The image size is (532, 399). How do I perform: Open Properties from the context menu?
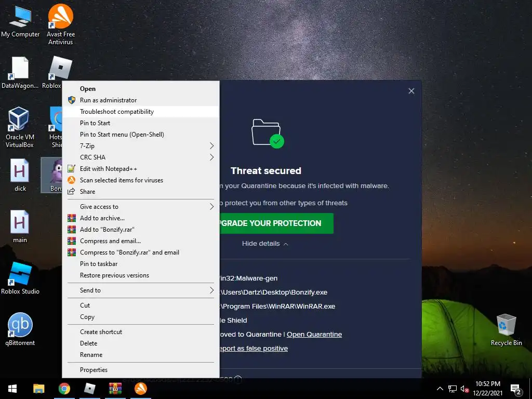tap(141, 370)
